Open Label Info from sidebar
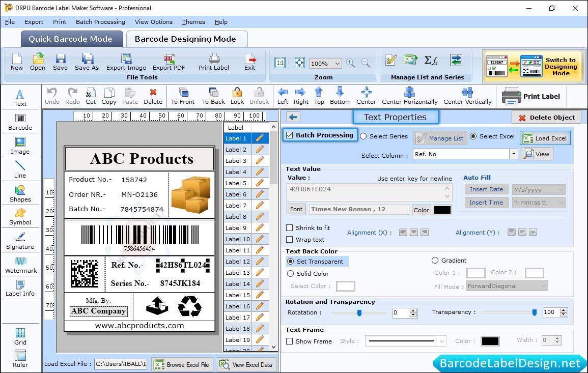This screenshot has height=373, width=588. 20,289
